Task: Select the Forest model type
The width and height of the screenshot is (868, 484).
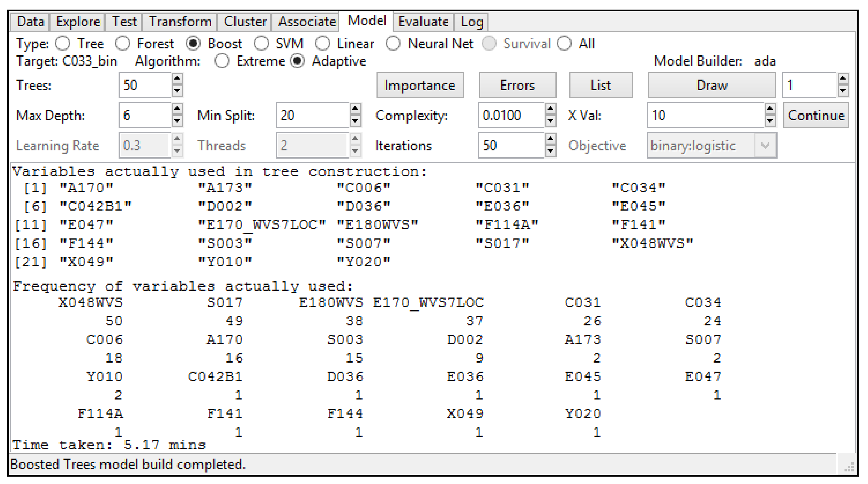Action: click(x=123, y=44)
